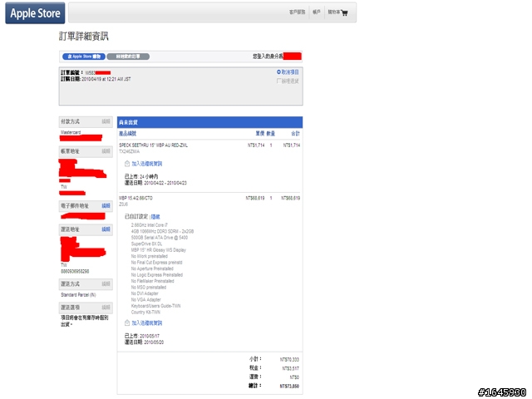This screenshot has width=532, height=399.
Task: Tick the checkbox under 取消項目
Action: point(278,81)
